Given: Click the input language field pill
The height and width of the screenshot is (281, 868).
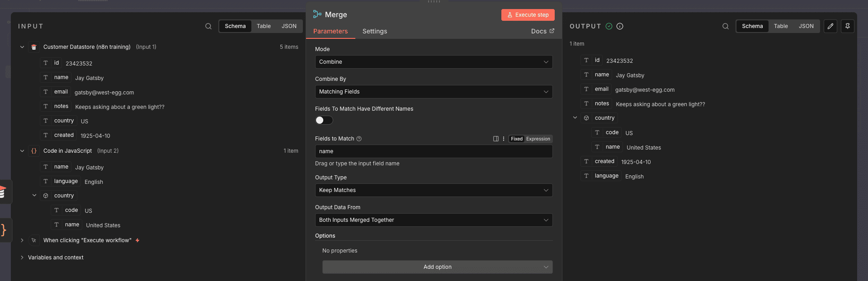Looking at the screenshot, I should [61, 181].
